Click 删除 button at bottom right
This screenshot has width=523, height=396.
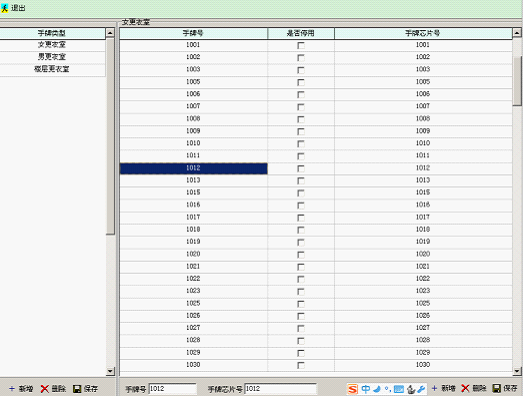point(474,388)
